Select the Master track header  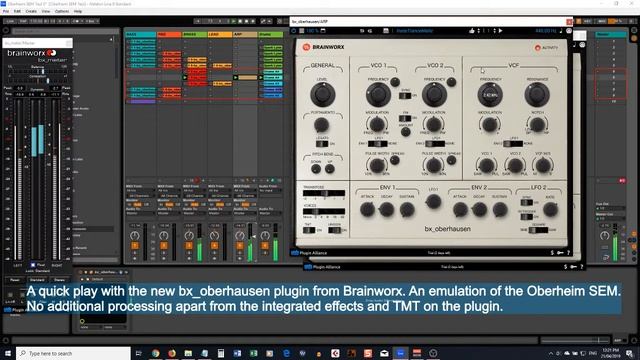pos(611,34)
